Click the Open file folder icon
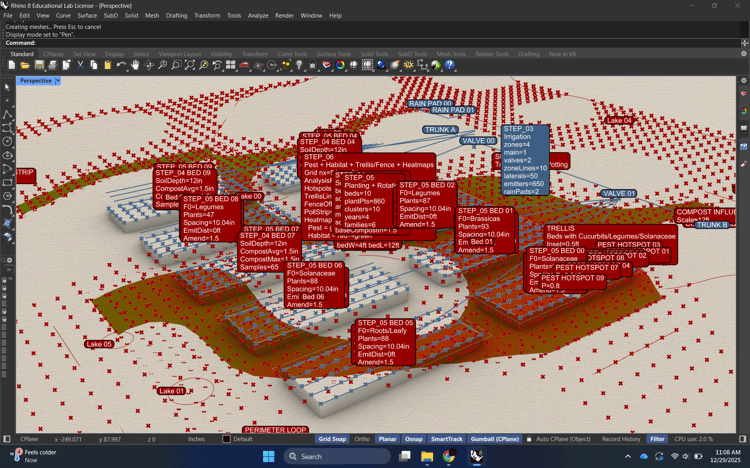Screen dimensions: 750x468 25,65
